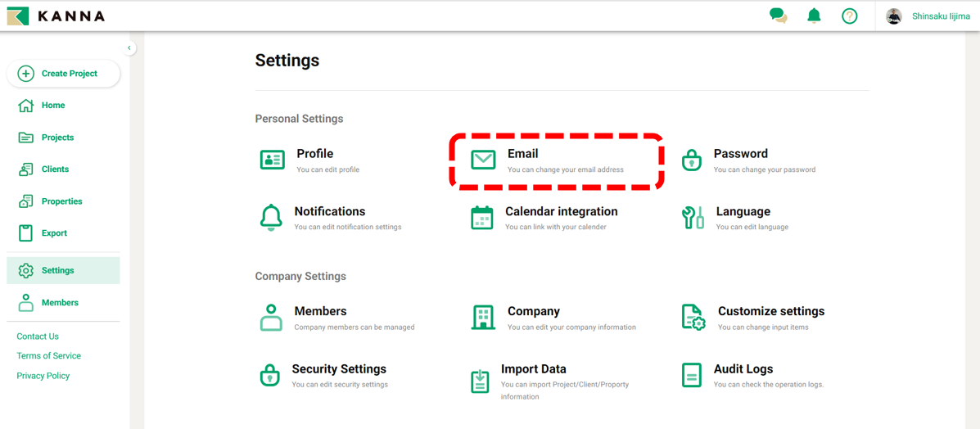Open Shinsaku Iijima user account menu
This screenshot has width=980, height=429.
pyautogui.click(x=928, y=16)
